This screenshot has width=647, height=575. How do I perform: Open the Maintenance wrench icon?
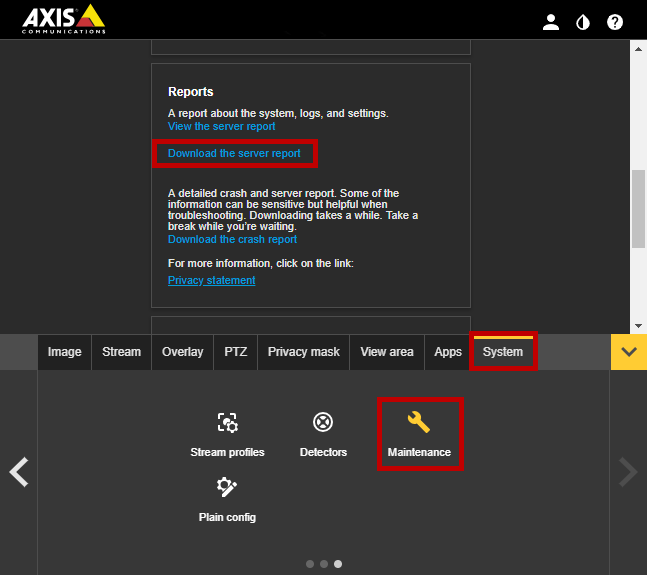[x=419, y=423]
